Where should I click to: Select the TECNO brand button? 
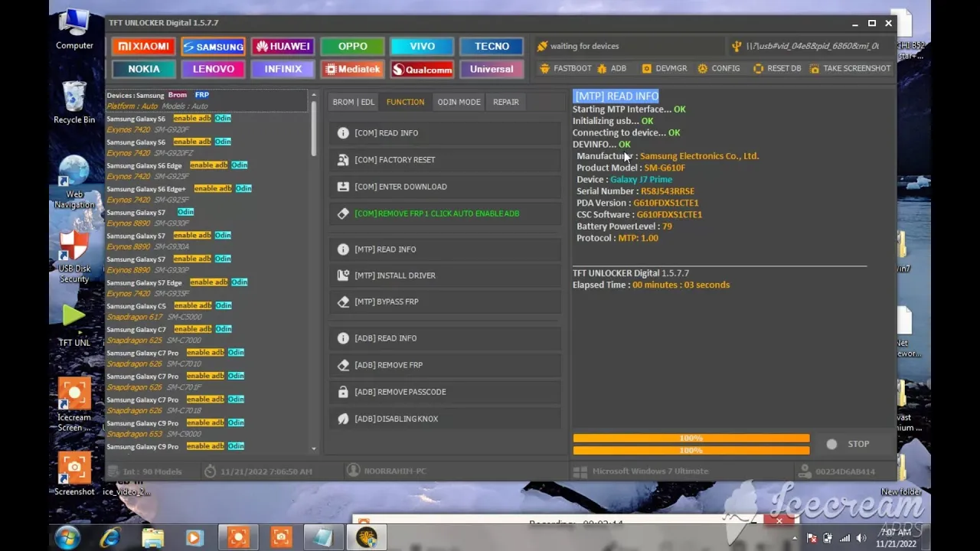coord(492,47)
